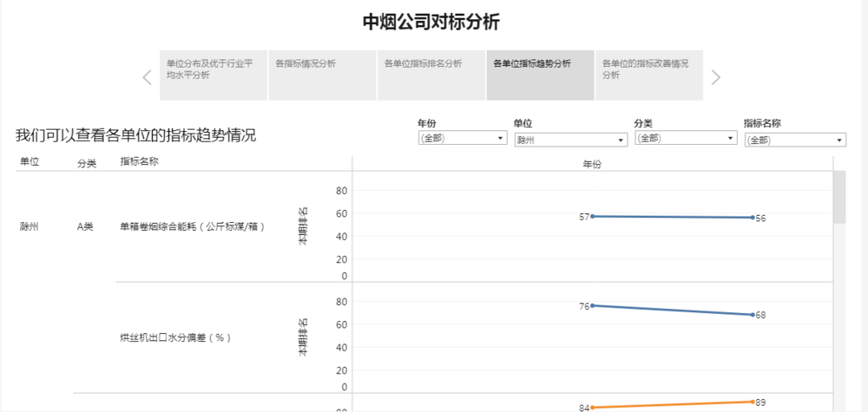
Task: Go to the 各单位指标排名分析 tab
Action: coord(431,64)
